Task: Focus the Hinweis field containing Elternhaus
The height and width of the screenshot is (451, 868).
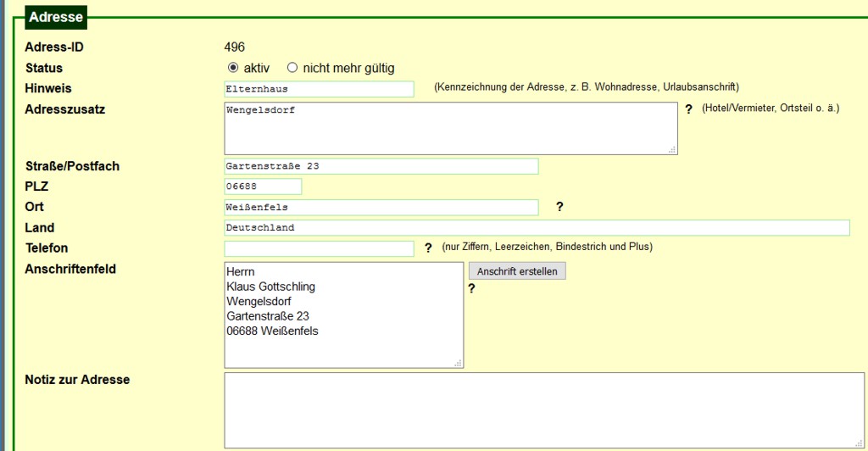Action: coord(319,89)
